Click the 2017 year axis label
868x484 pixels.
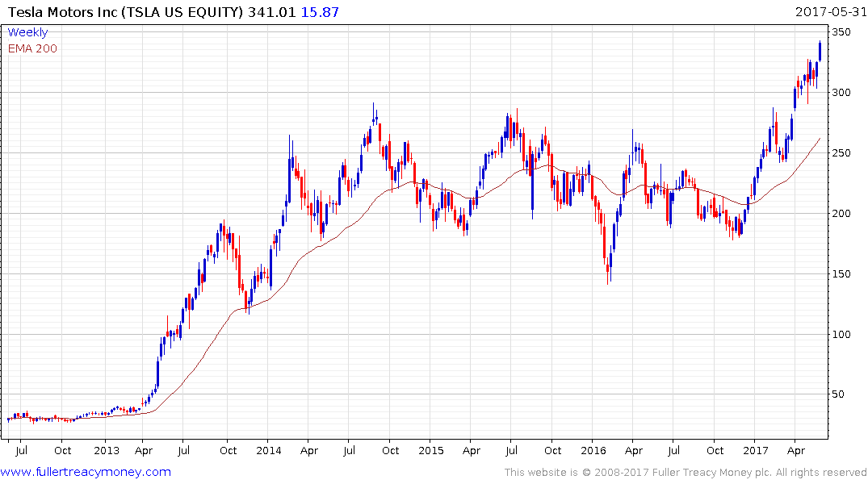coord(756,451)
